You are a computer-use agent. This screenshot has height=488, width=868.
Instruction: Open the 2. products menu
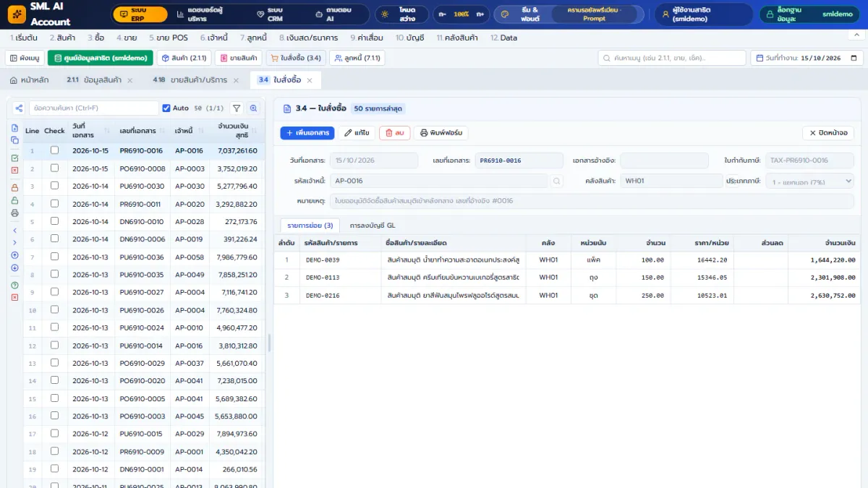[62, 38]
